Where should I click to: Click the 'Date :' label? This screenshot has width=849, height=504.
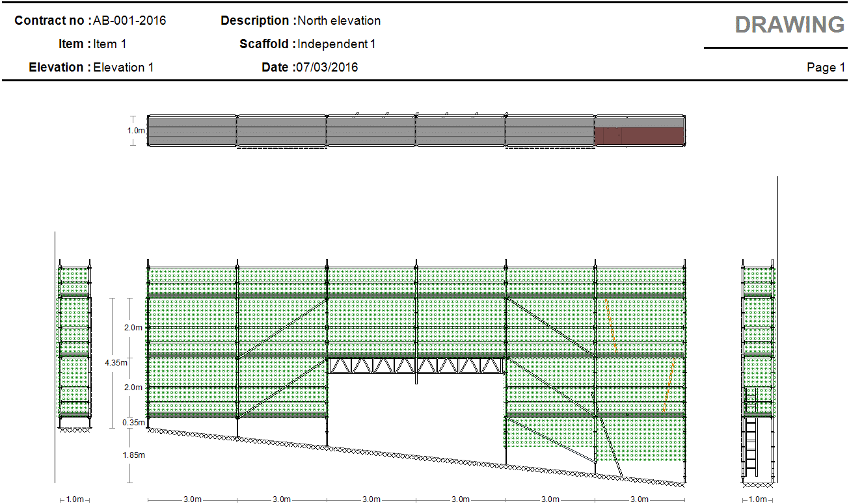point(278,68)
